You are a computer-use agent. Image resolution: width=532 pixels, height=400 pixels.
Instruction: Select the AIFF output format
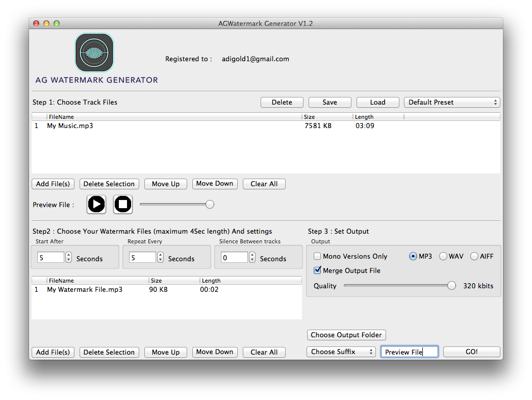coord(474,257)
